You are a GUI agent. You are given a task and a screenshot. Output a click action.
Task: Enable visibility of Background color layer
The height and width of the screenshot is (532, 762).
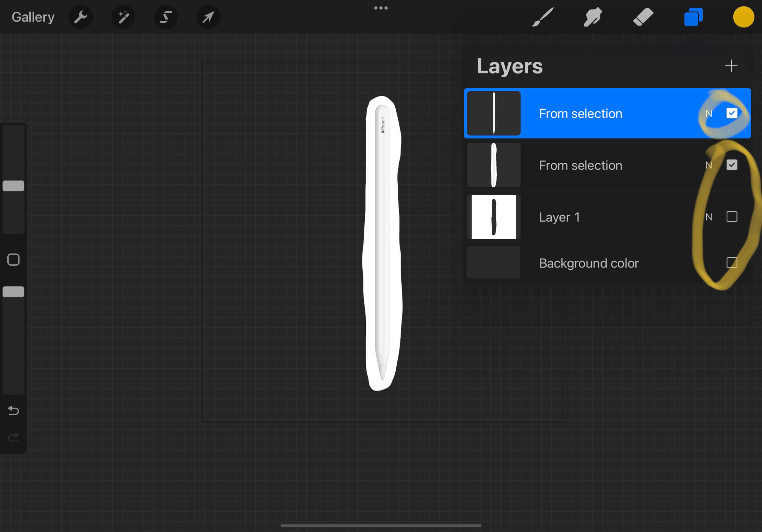coord(731,263)
